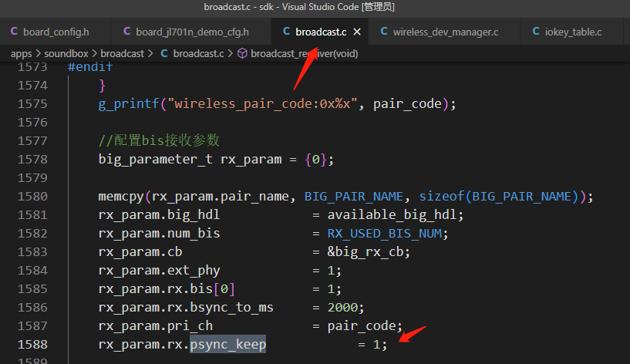Open the broadcast folder breadcrumb
The height and width of the screenshot is (364, 630).
tap(122, 53)
